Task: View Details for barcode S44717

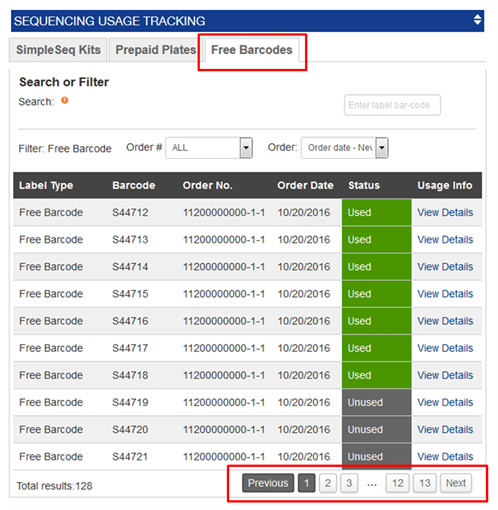Action: coord(445,348)
